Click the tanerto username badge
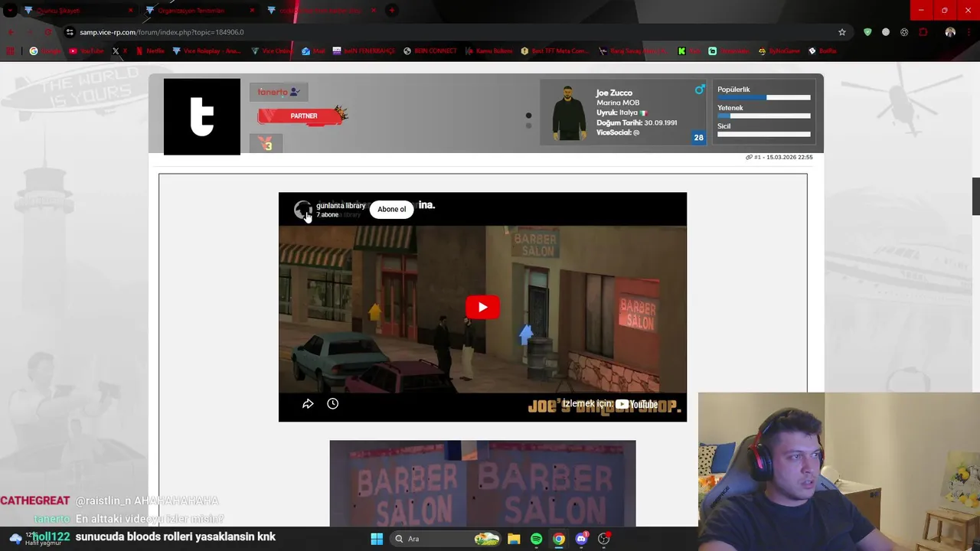Screen dimensions: 980x551 (279, 92)
